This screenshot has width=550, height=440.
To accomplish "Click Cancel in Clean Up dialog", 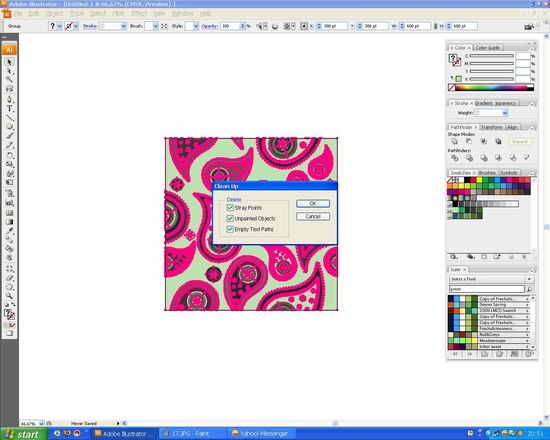I will point(313,216).
